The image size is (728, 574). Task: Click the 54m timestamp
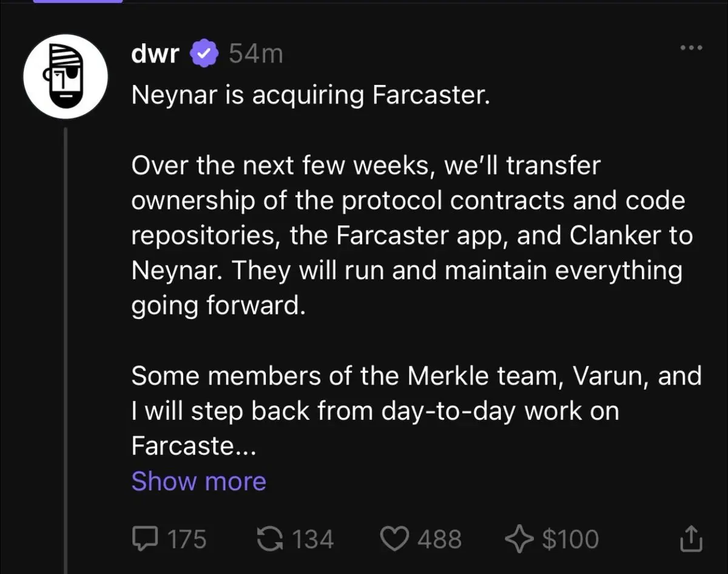[x=256, y=55]
